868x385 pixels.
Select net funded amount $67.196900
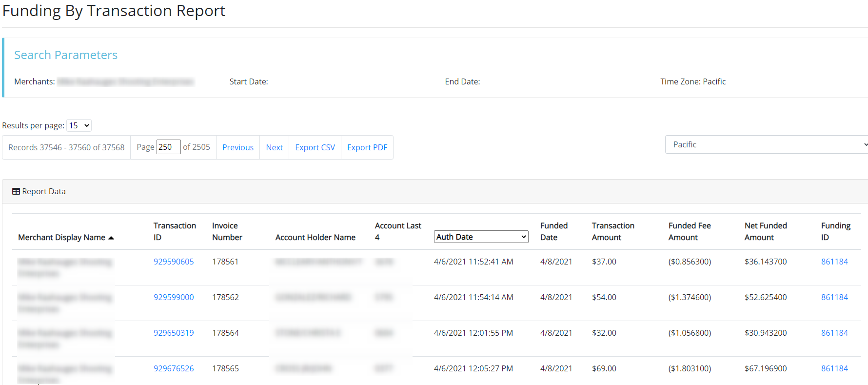pyautogui.click(x=766, y=368)
